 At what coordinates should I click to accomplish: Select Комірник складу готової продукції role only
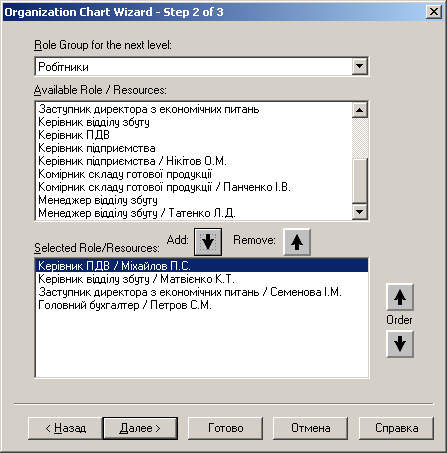194,174
